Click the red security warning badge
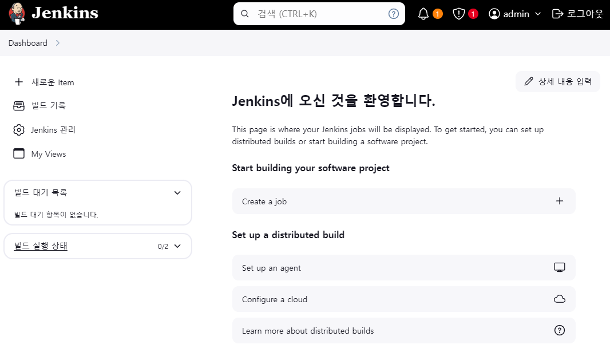 (473, 14)
